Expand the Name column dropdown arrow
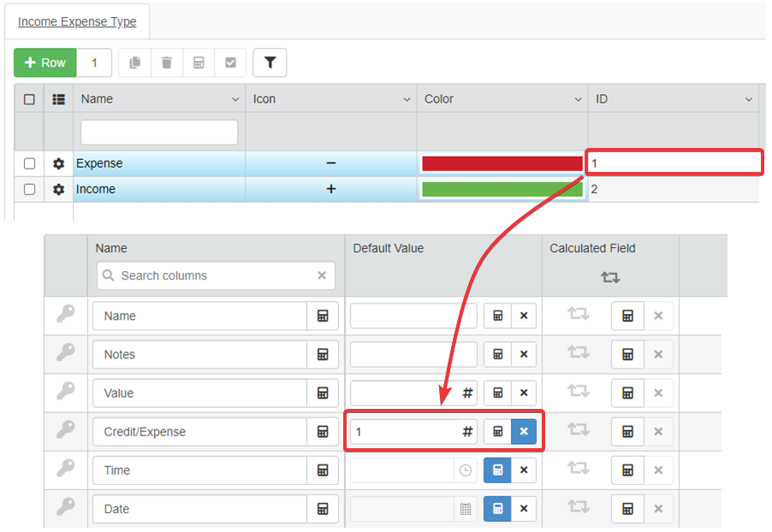 coord(235,100)
